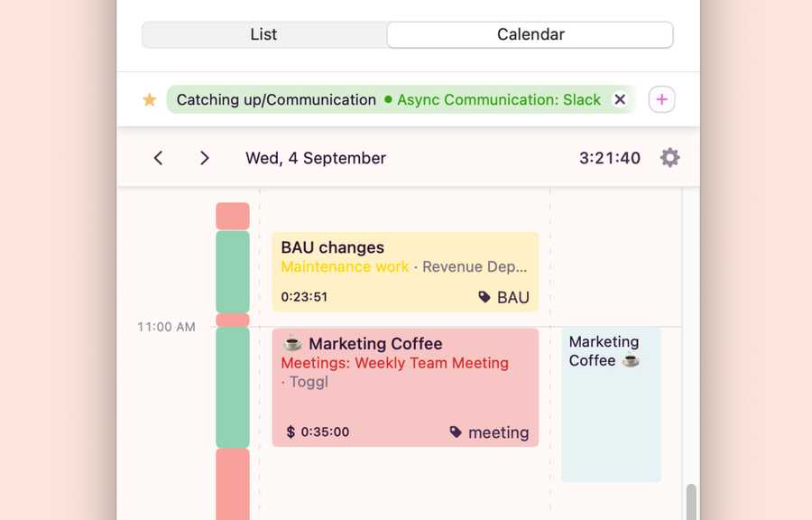812x520 pixels.
Task: Switch to the List tab
Action: tap(263, 34)
